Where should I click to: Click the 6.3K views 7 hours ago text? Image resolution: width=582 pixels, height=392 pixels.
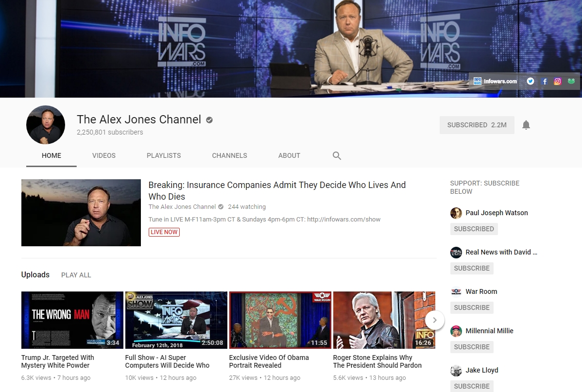56,377
